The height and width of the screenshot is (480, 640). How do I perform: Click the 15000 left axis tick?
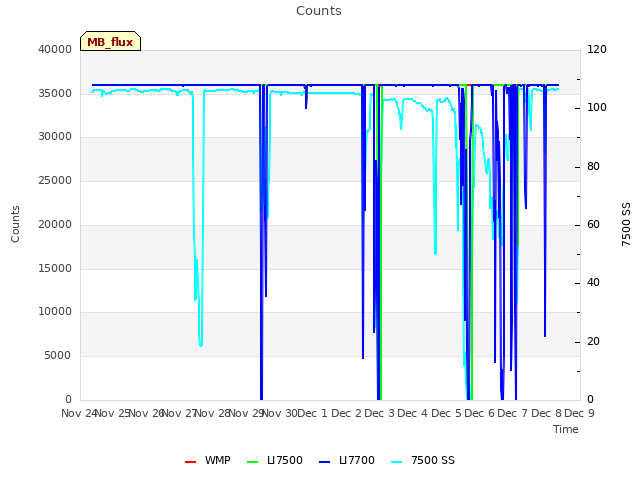[55, 269]
